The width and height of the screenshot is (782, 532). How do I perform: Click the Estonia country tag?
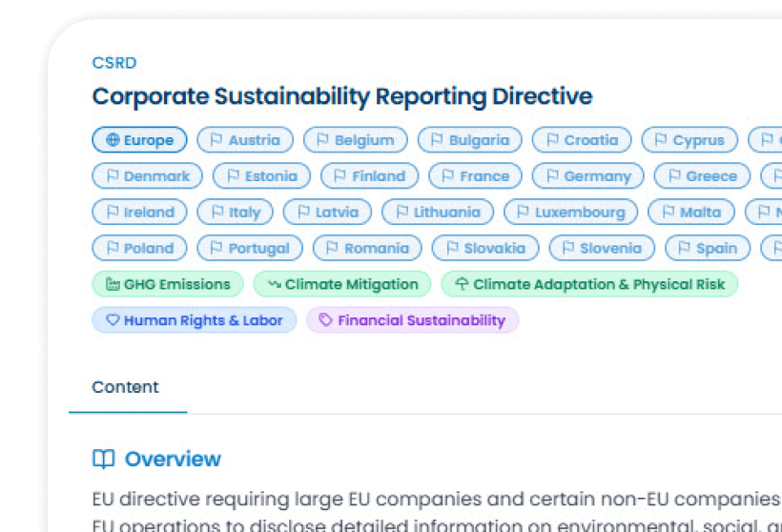click(261, 176)
